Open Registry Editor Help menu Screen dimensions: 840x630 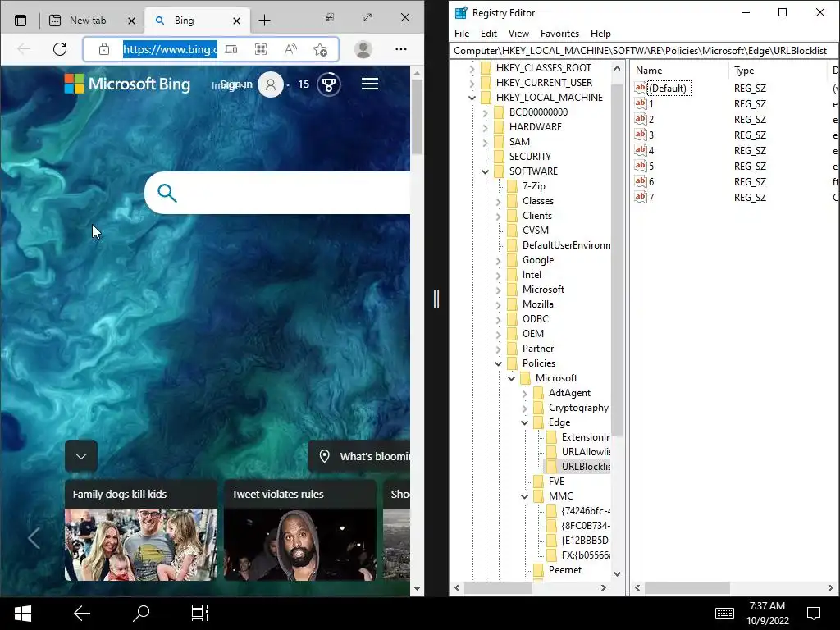click(600, 33)
